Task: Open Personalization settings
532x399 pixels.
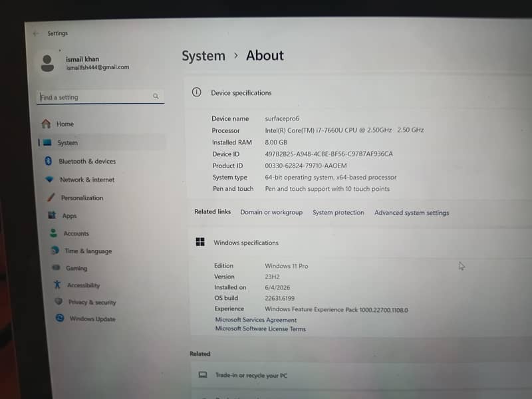Action: pyautogui.click(x=82, y=198)
